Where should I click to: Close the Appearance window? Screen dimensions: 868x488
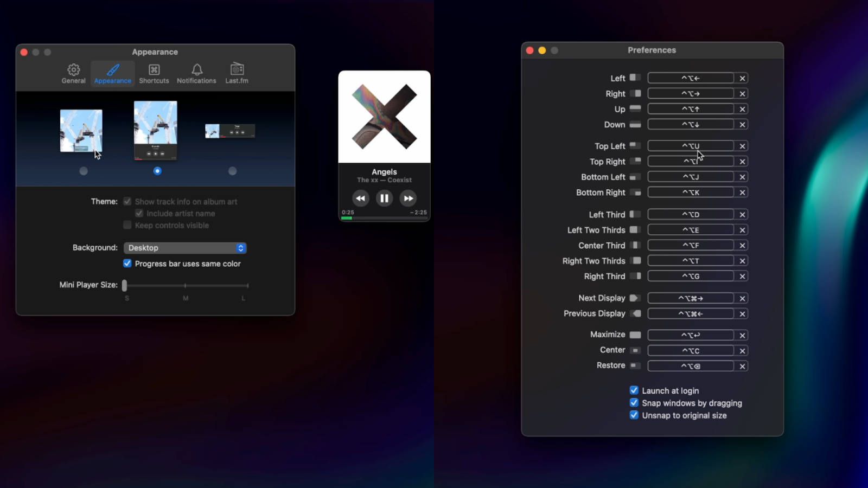[x=24, y=52]
